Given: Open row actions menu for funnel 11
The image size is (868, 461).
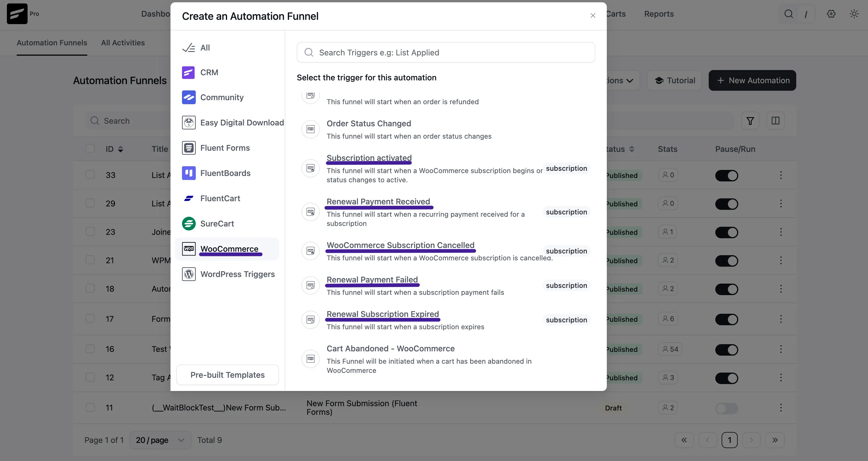Looking at the screenshot, I should (781, 408).
